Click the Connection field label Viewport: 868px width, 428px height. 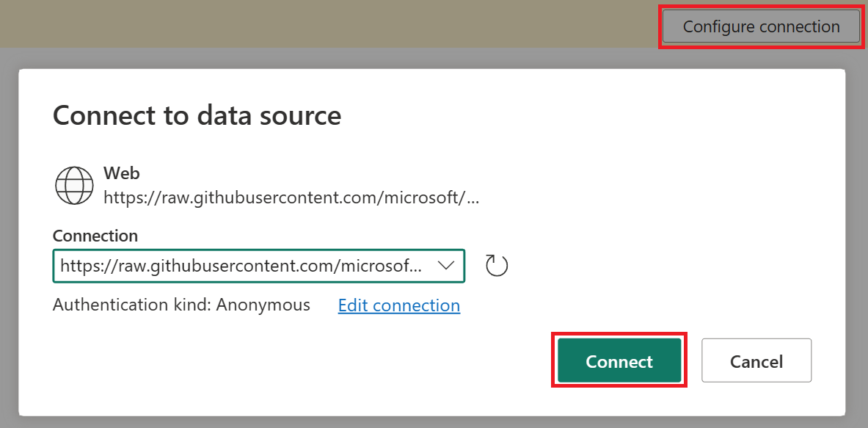pos(95,236)
